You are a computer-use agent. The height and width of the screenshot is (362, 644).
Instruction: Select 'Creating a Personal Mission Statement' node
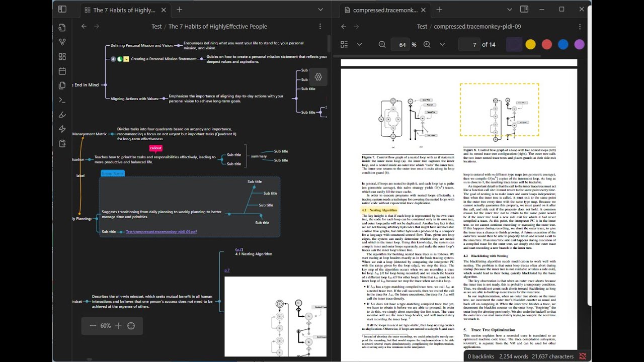point(164,59)
